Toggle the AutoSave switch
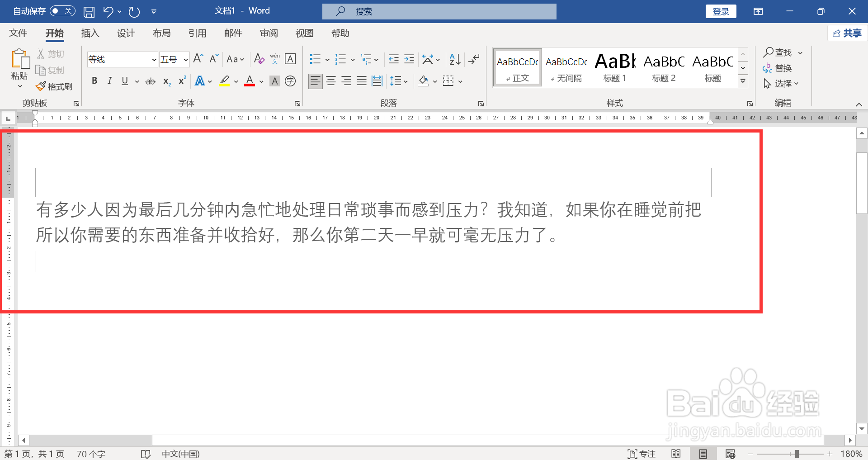This screenshot has width=868, height=460. point(62,11)
